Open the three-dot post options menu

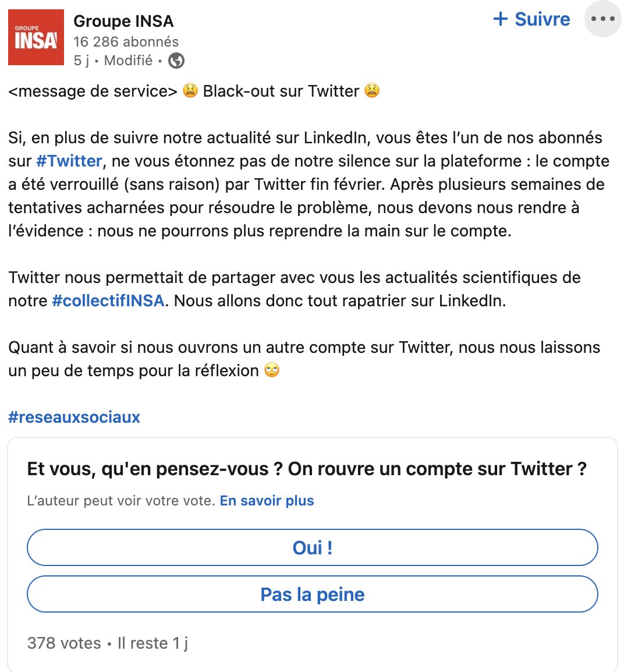(x=602, y=19)
